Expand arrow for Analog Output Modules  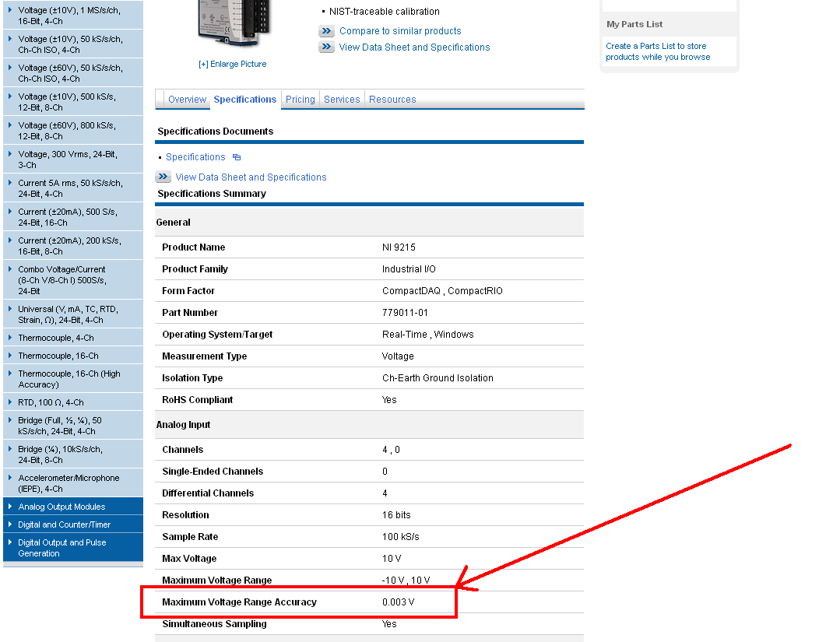(9, 507)
